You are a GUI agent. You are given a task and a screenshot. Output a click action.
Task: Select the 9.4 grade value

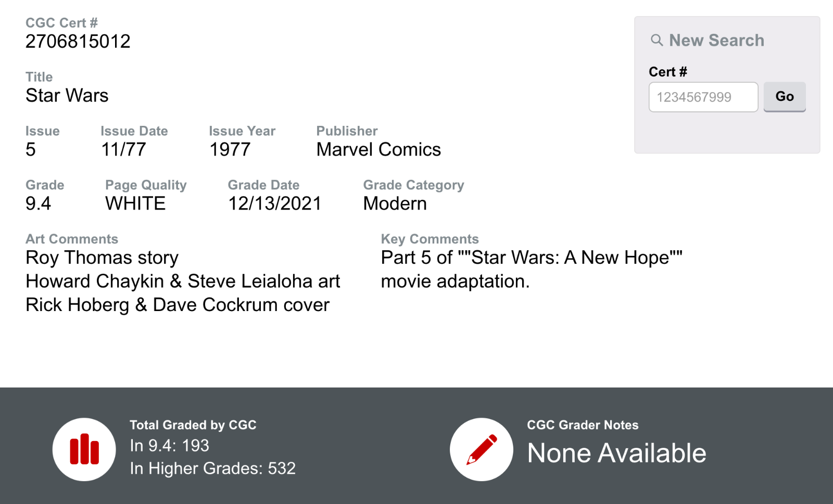coord(38,203)
